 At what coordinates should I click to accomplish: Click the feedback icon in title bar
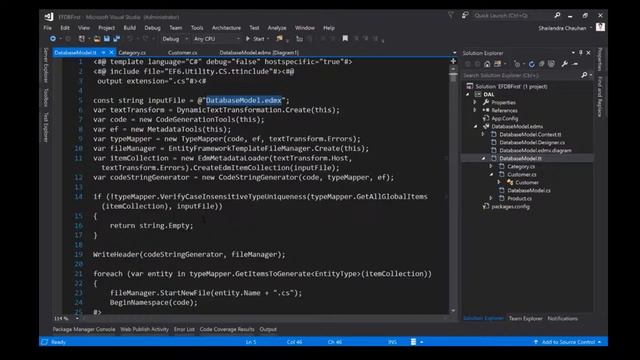[x=465, y=16]
